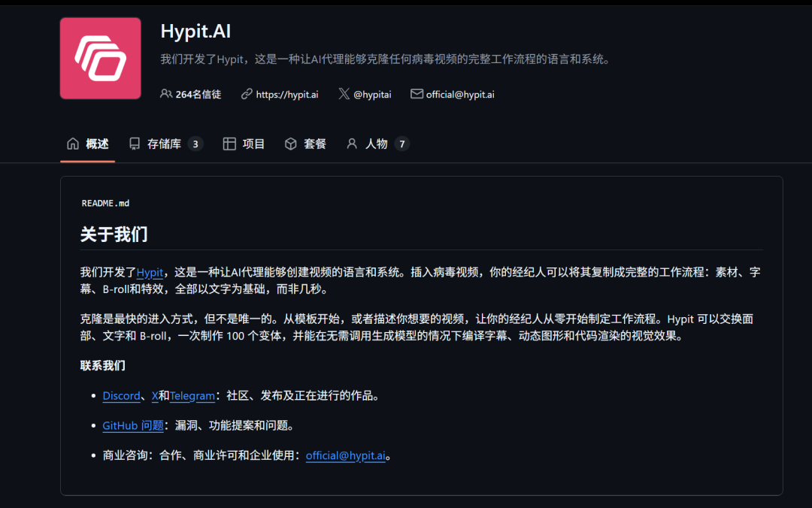The height and width of the screenshot is (508, 812).
Task: Open the Telegram link
Action: point(192,395)
